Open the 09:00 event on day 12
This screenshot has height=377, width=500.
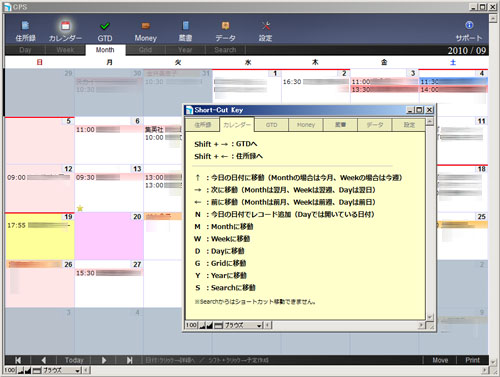point(39,177)
